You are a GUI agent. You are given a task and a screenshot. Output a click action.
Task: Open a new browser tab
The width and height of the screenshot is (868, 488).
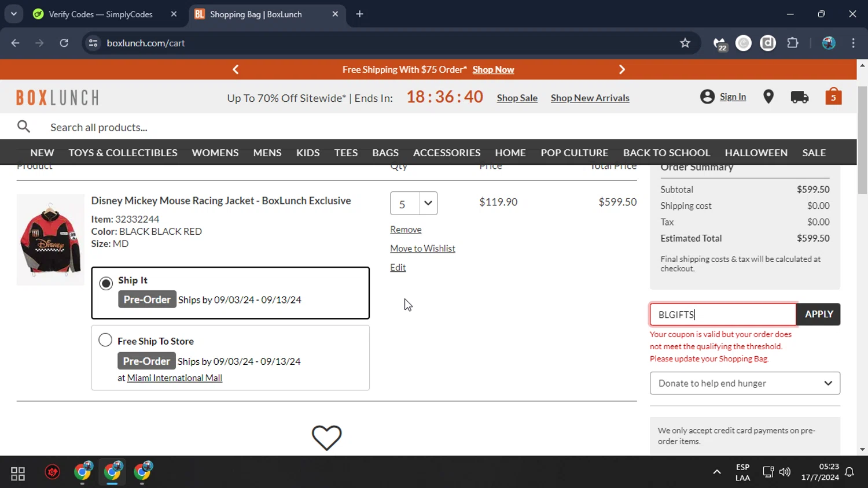[359, 14]
